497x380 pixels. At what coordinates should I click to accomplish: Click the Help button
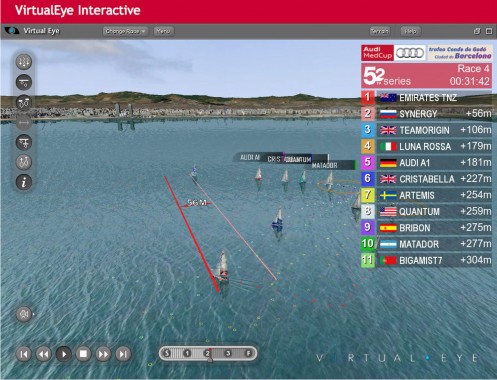point(410,31)
